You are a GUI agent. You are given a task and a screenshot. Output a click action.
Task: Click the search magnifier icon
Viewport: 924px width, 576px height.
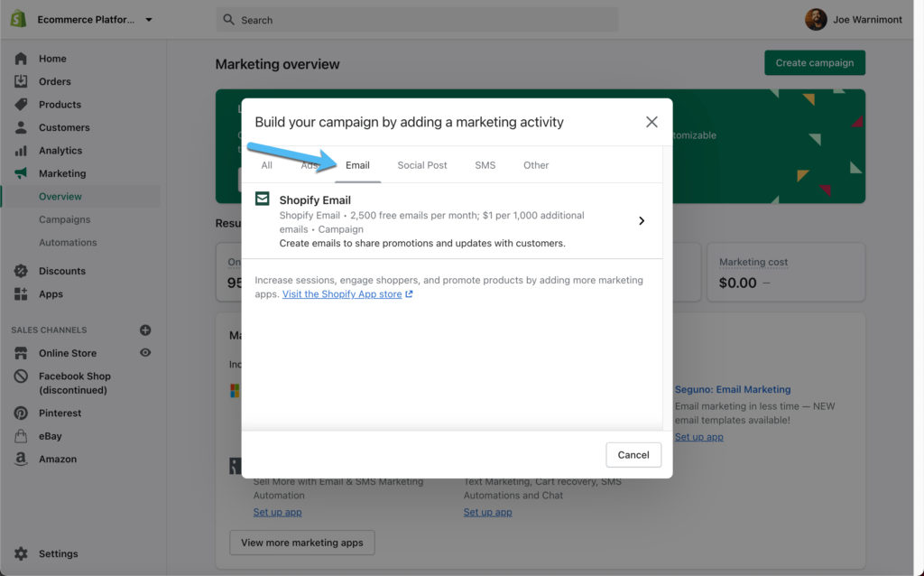point(228,20)
